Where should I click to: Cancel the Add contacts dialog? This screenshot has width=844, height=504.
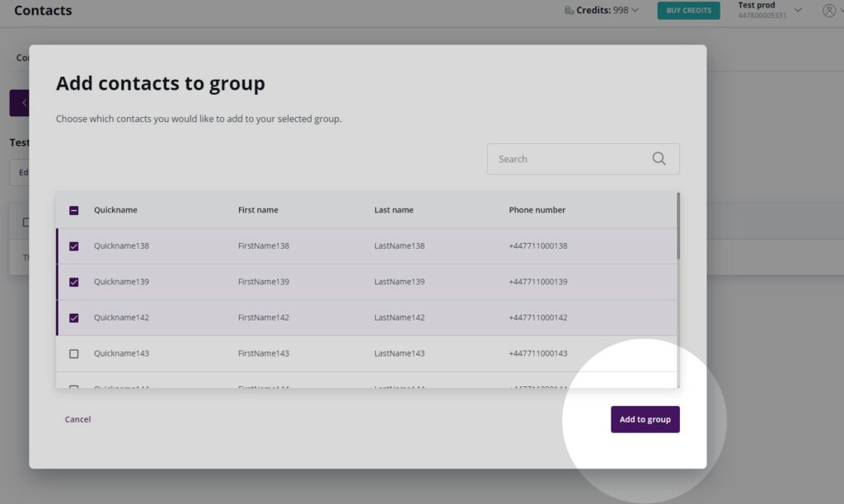[77, 419]
